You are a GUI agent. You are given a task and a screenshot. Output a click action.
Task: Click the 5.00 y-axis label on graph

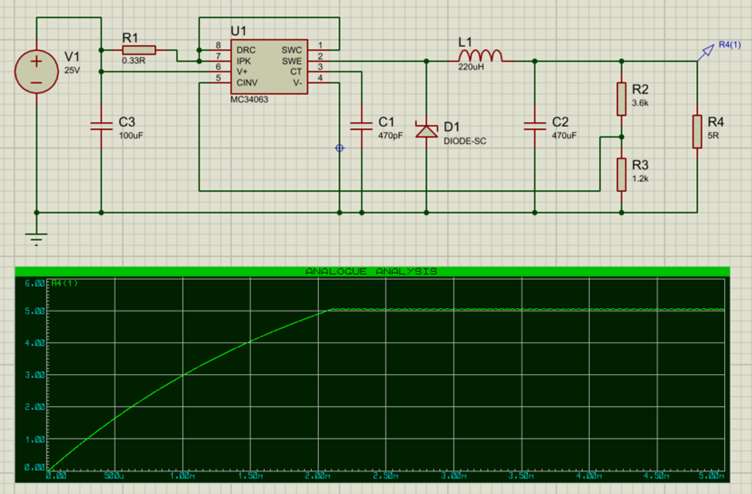[x=35, y=311]
